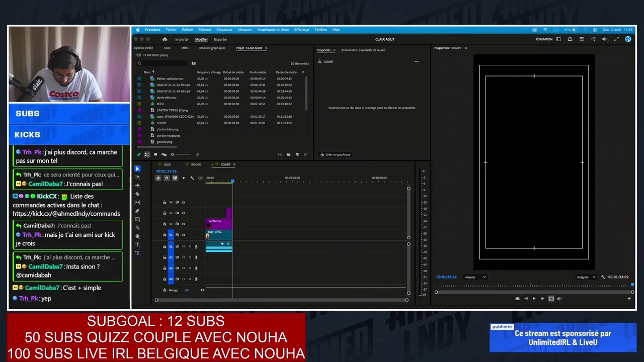The image size is (644, 362).
Task: Click the Exporter workspace button
Action: tap(221, 39)
